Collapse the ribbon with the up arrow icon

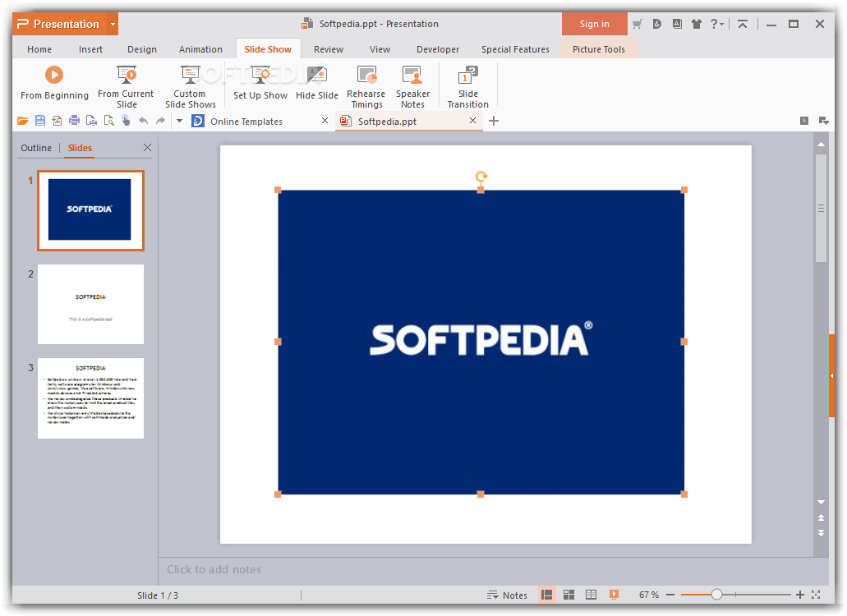point(743,24)
